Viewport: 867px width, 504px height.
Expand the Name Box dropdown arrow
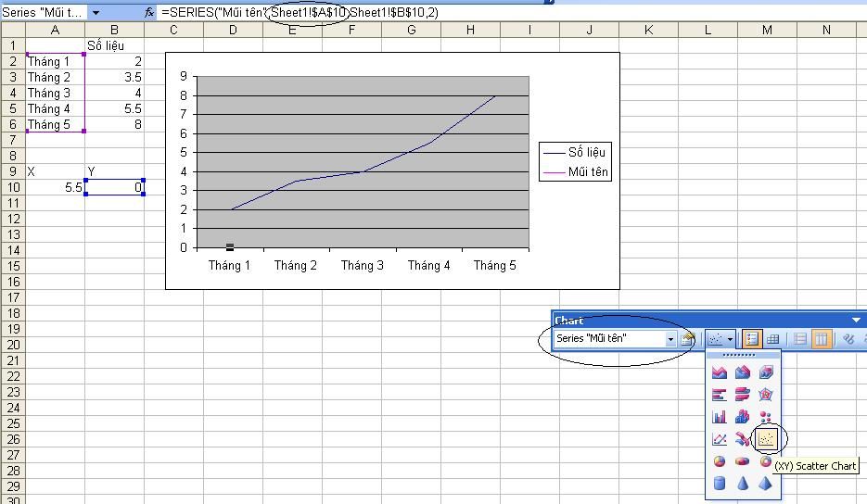coord(95,13)
